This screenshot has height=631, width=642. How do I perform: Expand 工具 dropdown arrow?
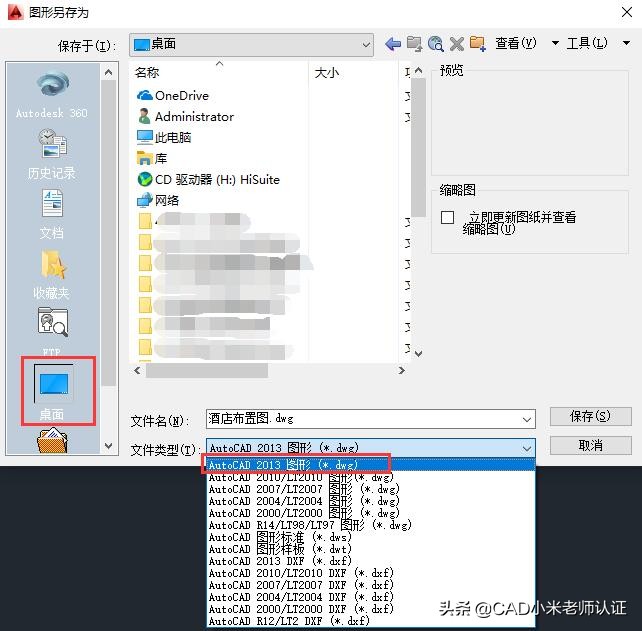pos(626,43)
